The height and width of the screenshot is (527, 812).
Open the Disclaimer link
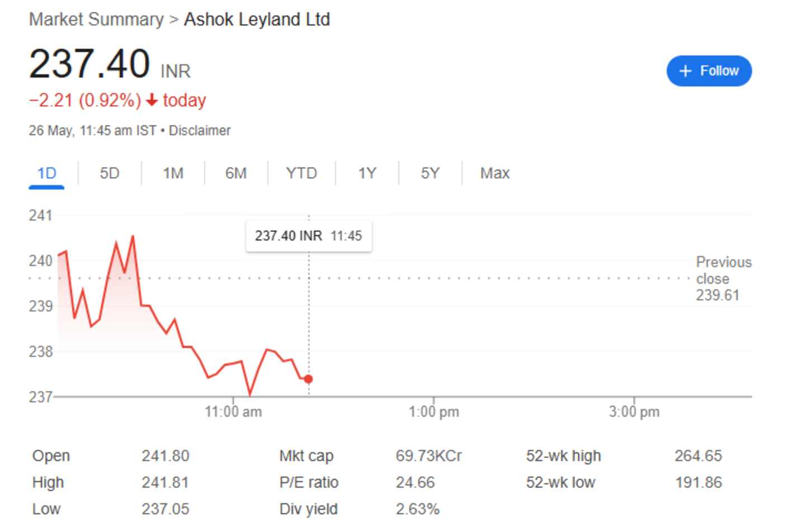[x=201, y=130]
